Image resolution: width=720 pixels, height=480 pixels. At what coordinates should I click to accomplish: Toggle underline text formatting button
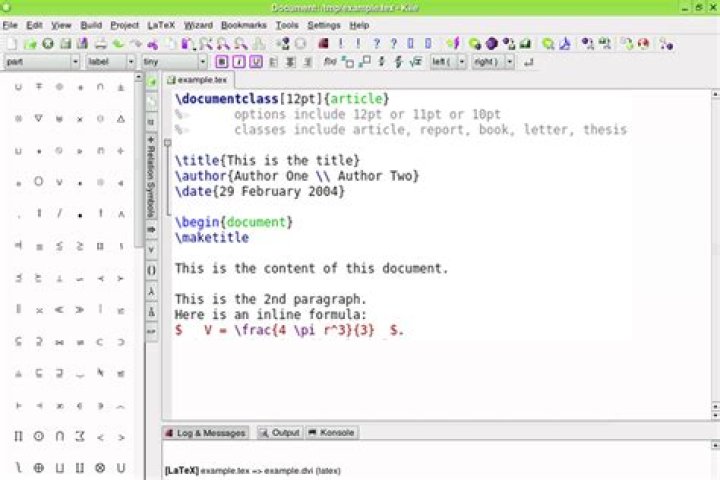[x=256, y=62]
